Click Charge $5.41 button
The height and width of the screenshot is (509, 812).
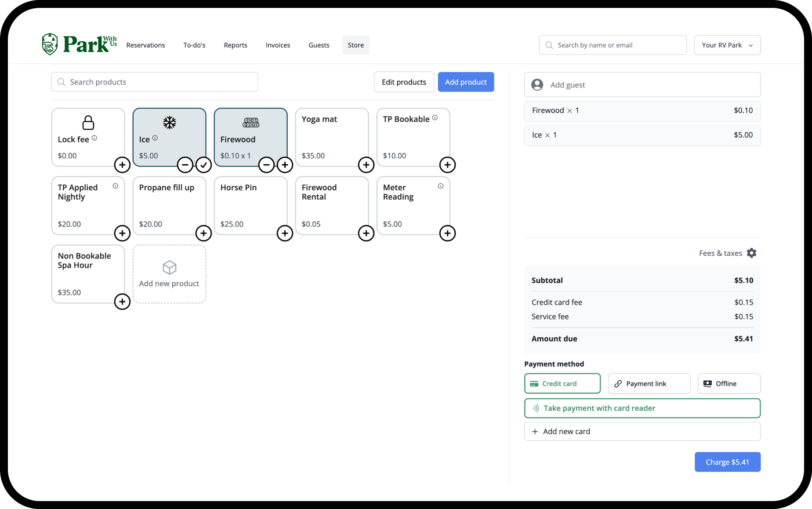(727, 462)
